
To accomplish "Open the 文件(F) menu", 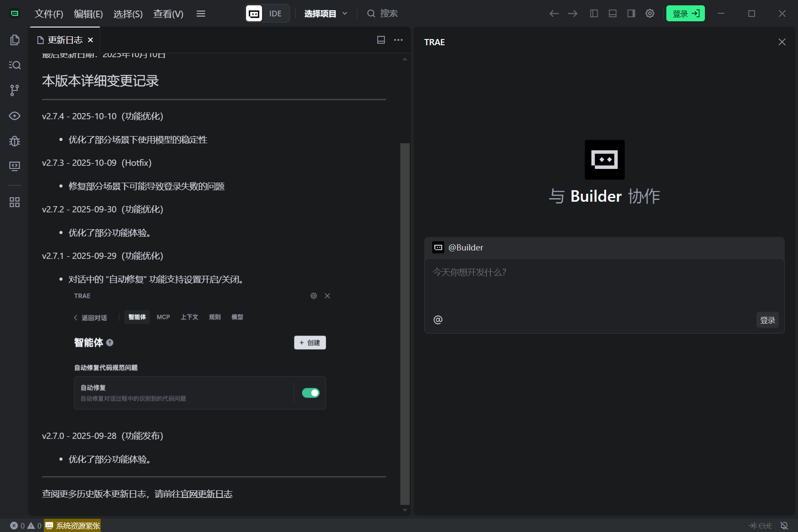I will pyautogui.click(x=49, y=14).
